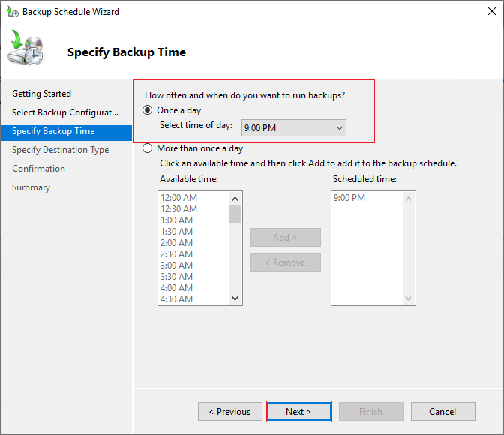Image resolution: width=504 pixels, height=435 pixels.
Task: Open the Select time of day dropdown
Action: (294, 128)
